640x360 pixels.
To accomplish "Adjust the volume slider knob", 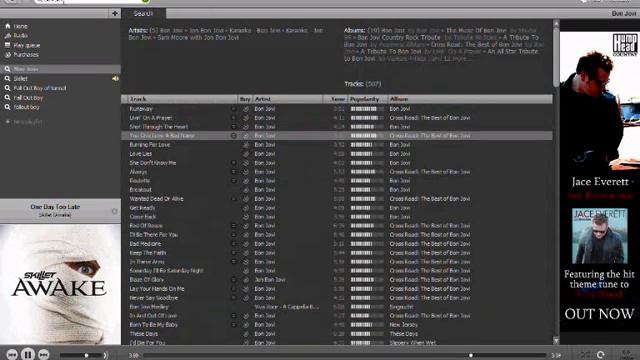I will coord(86,356).
